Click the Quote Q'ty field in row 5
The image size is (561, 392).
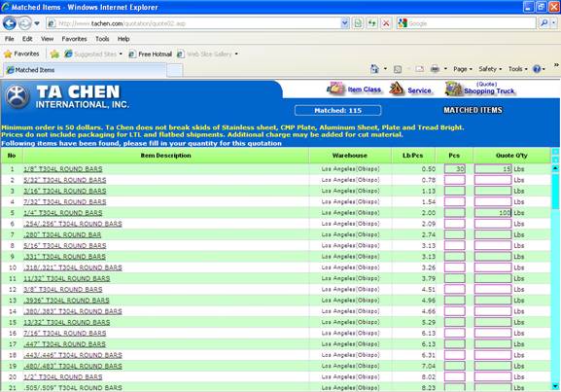click(x=493, y=213)
